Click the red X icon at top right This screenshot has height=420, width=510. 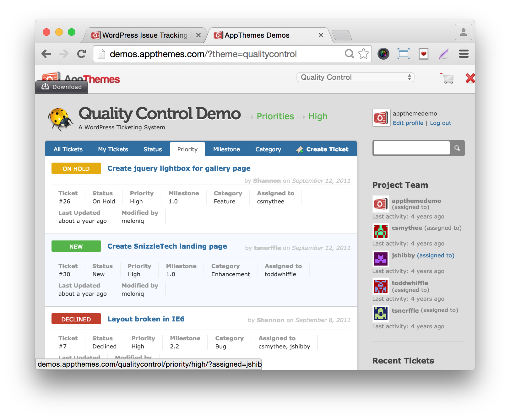click(470, 78)
